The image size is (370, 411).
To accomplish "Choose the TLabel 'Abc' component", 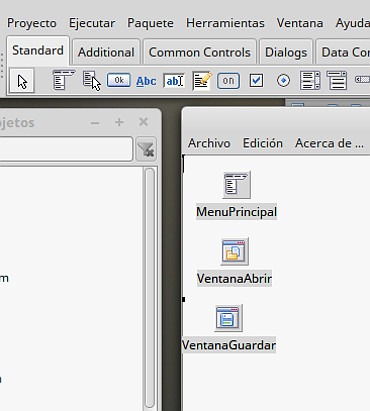I will coord(146,81).
